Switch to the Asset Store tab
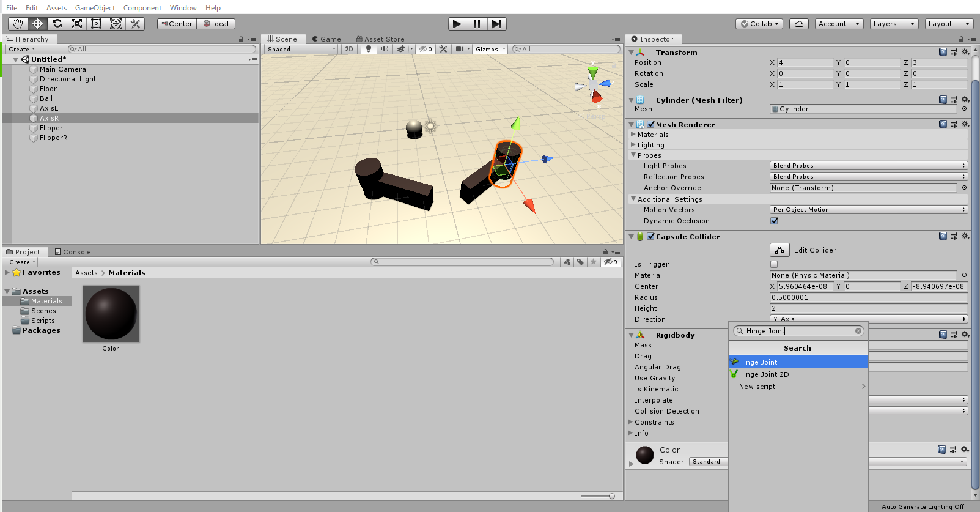980x512 pixels. pyautogui.click(x=380, y=39)
